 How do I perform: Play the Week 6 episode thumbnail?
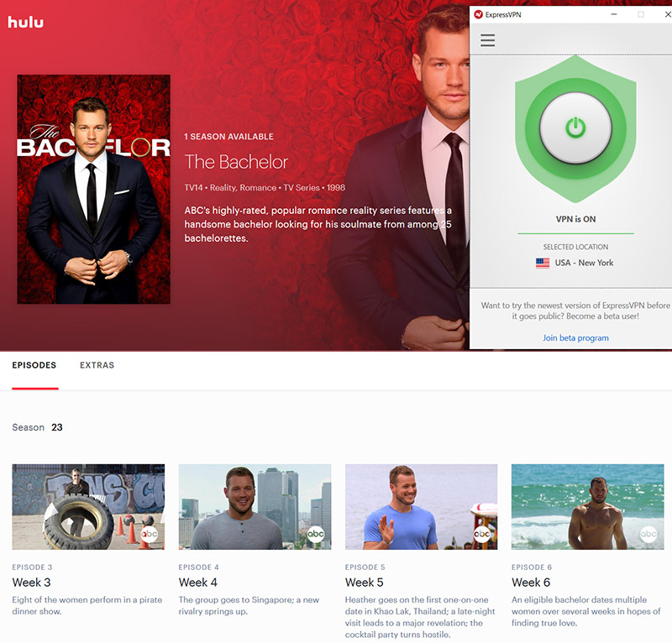[x=587, y=507]
